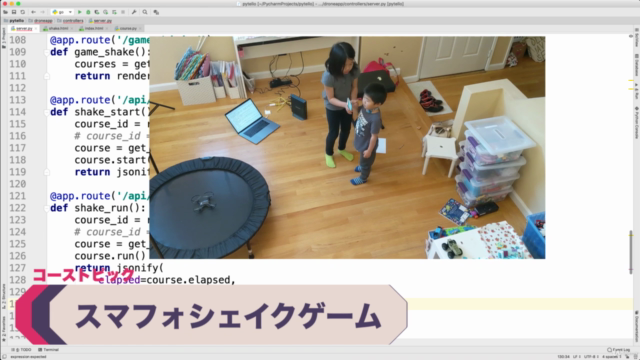The width and height of the screenshot is (640, 360).
Task: Open the TODO tool window
Action: pyautogui.click(x=21, y=350)
